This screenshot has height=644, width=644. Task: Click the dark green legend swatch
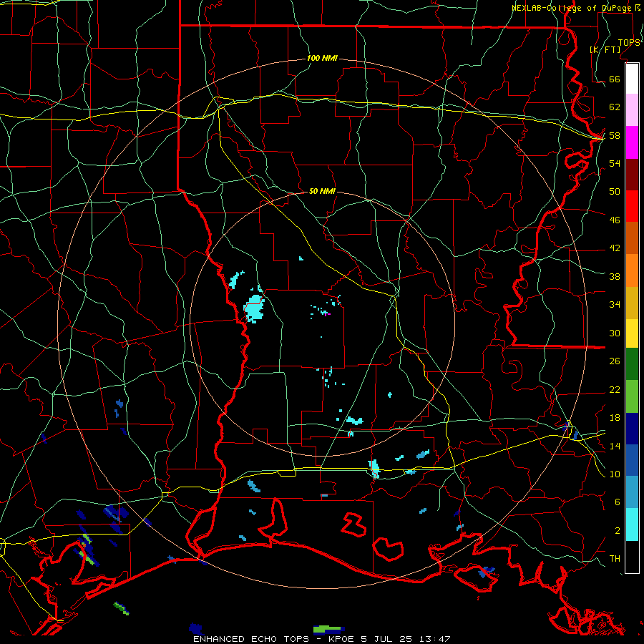(632, 364)
